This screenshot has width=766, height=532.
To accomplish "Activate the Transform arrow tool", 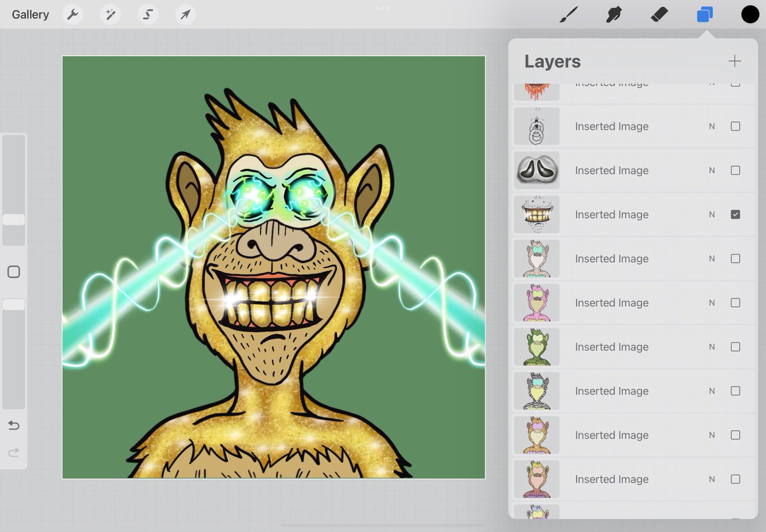I will click(x=185, y=14).
